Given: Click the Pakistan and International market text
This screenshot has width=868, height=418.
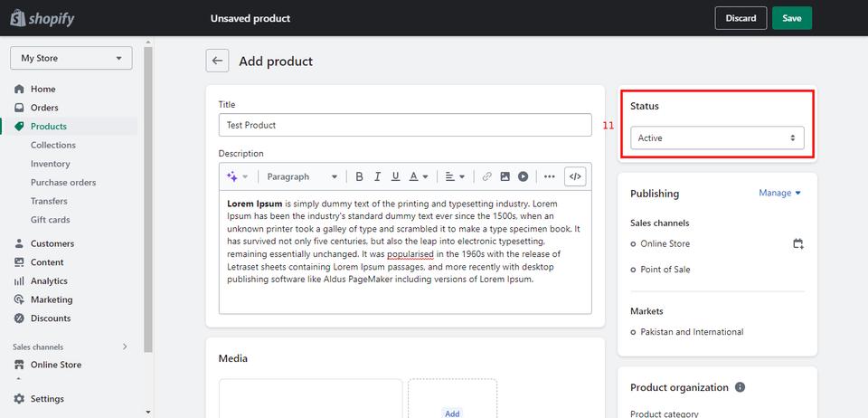Looking at the screenshot, I should [692, 332].
